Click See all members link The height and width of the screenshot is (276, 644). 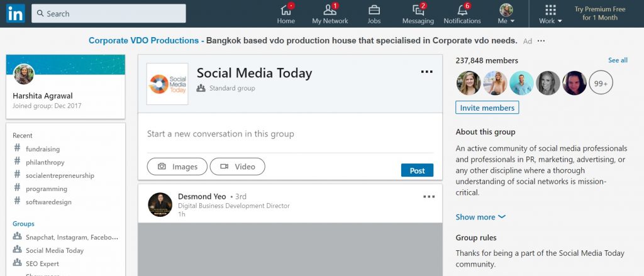point(618,60)
